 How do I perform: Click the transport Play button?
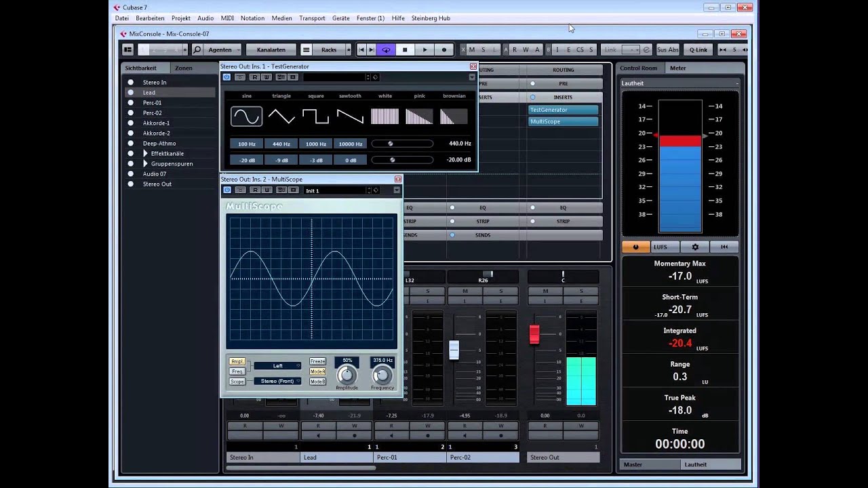click(425, 49)
